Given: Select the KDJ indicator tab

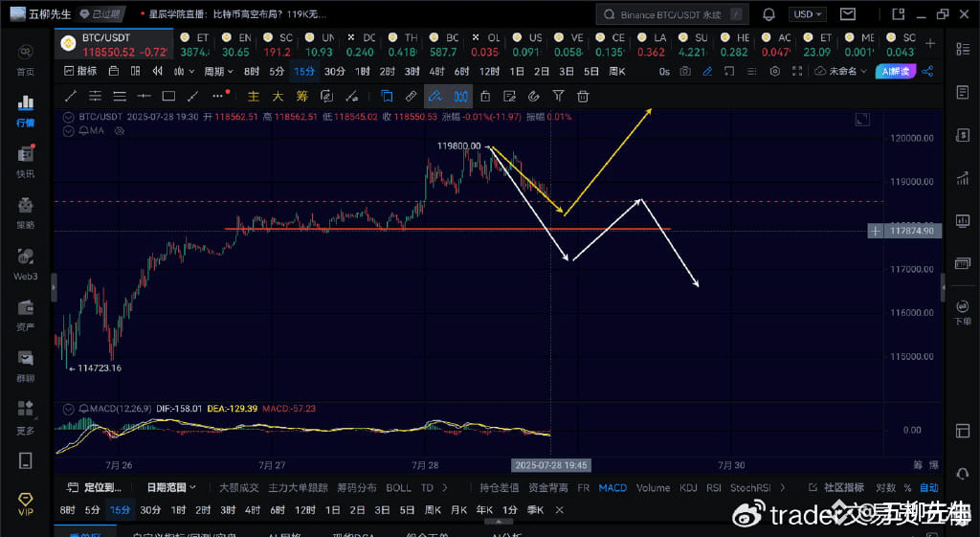Looking at the screenshot, I should 688,487.
